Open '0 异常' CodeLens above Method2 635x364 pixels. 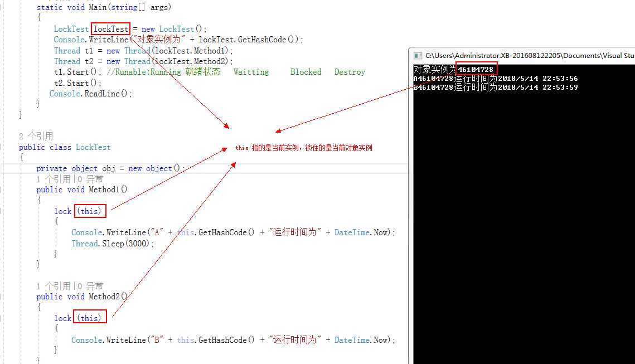tap(90, 287)
